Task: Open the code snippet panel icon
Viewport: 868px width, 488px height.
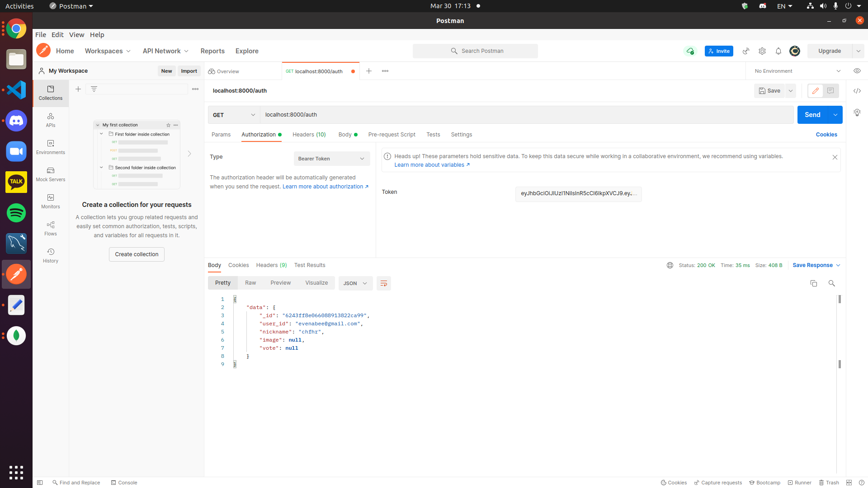Action: pyautogui.click(x=857, y=91)
